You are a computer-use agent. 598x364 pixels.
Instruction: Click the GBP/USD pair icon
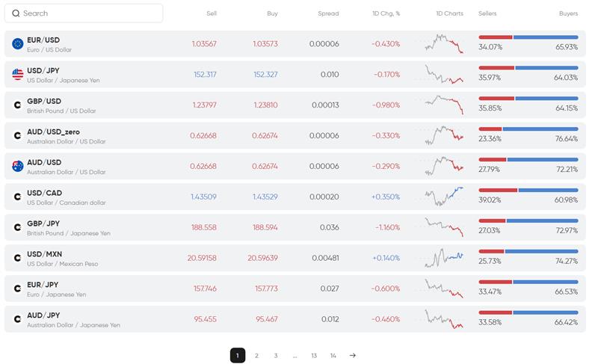(18, 105)
